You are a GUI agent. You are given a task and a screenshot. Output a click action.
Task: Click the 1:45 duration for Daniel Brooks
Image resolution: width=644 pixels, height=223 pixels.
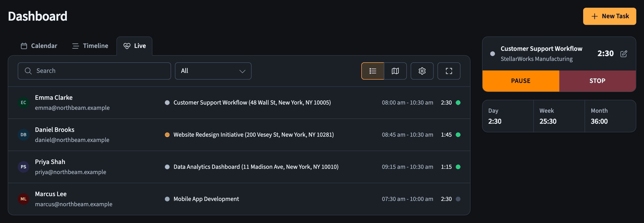tap(446, 135)
